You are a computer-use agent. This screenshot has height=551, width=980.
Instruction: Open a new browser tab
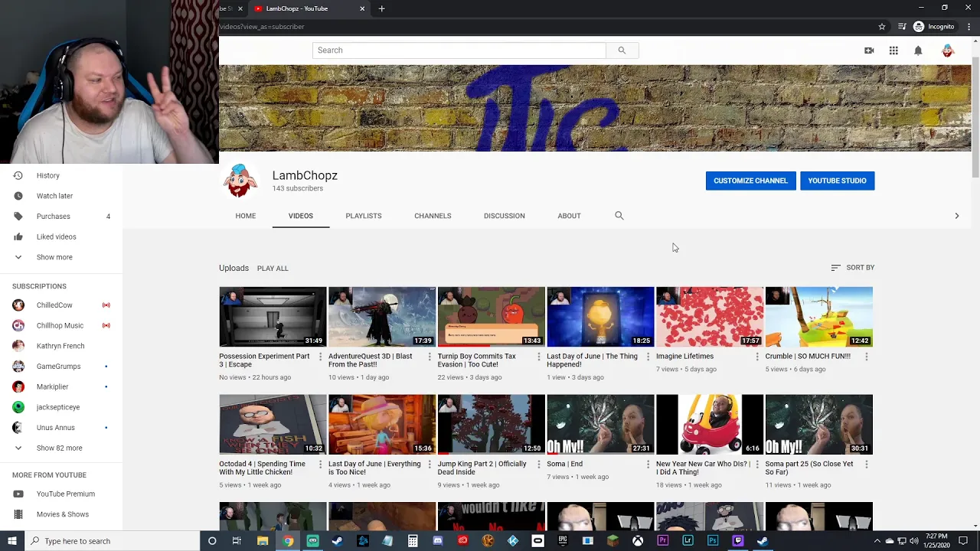coord(381,8)
